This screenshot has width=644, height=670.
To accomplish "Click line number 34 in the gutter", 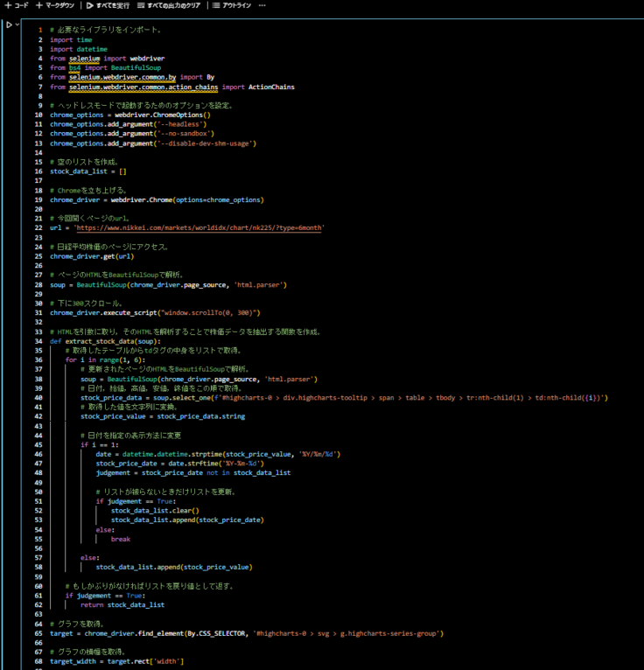I will [x=38, y=340].
